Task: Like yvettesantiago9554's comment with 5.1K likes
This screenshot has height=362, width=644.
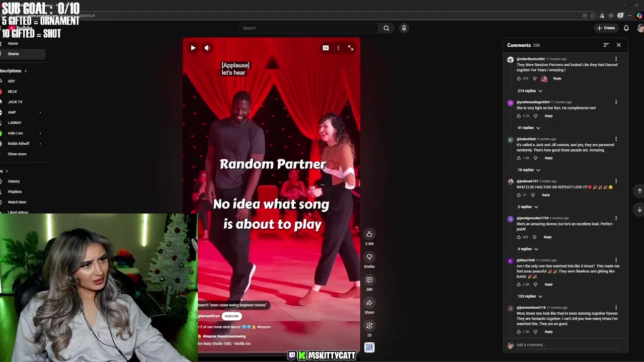Action: pos(519,116)
